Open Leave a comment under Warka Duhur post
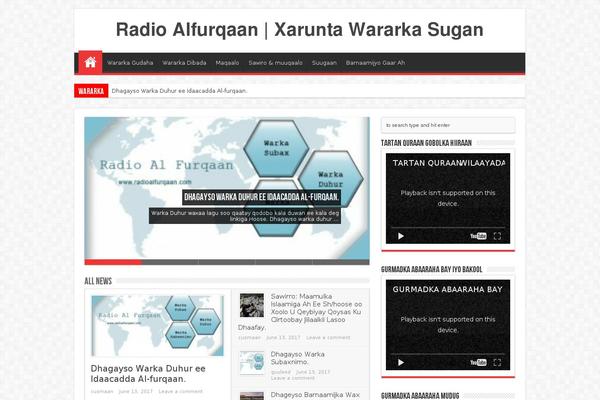Image resolution: width=600 pixels, height=400 pixels. (x=181, y=391)
